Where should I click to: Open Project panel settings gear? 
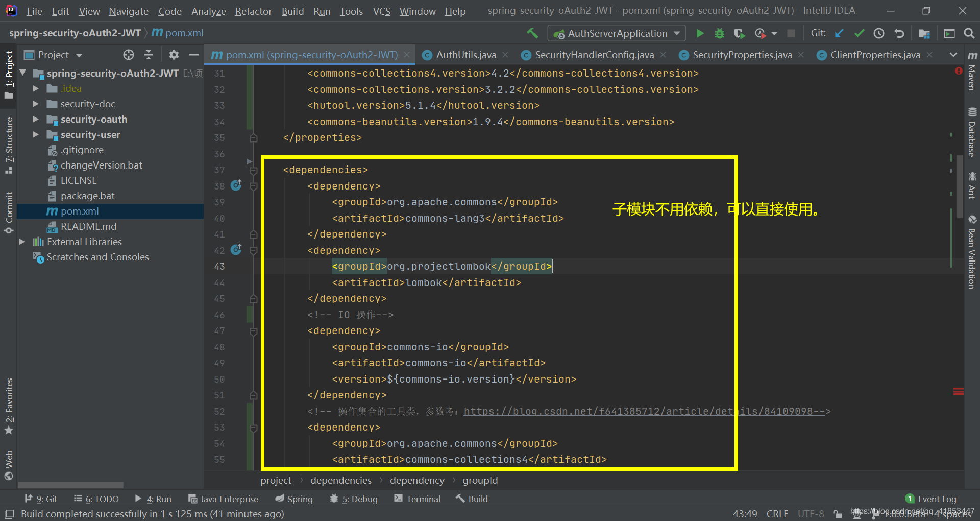coord(174,55)
